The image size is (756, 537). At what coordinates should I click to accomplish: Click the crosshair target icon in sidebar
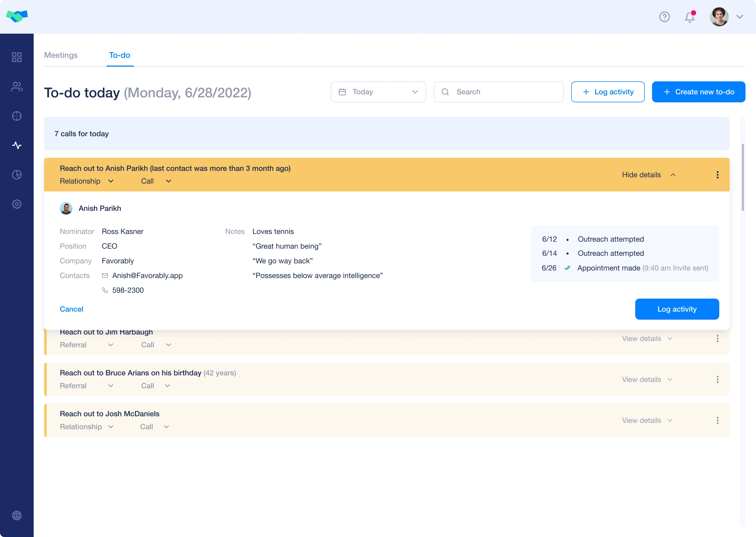[x=17, y=116]
